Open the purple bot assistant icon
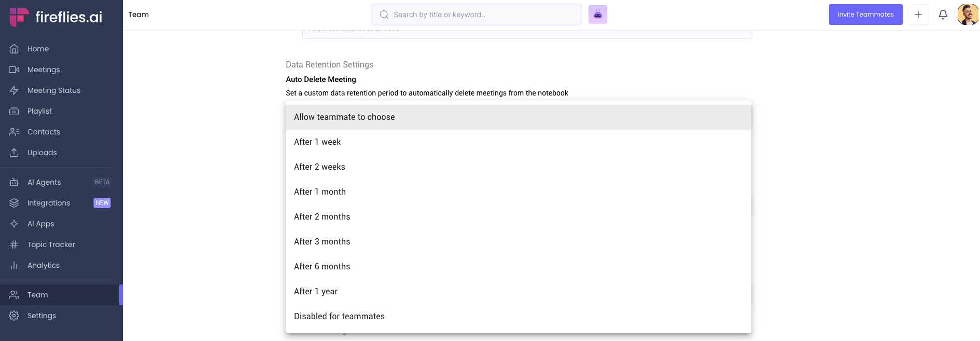The height and width of the screenshot is (341, 980). point(597,15)
